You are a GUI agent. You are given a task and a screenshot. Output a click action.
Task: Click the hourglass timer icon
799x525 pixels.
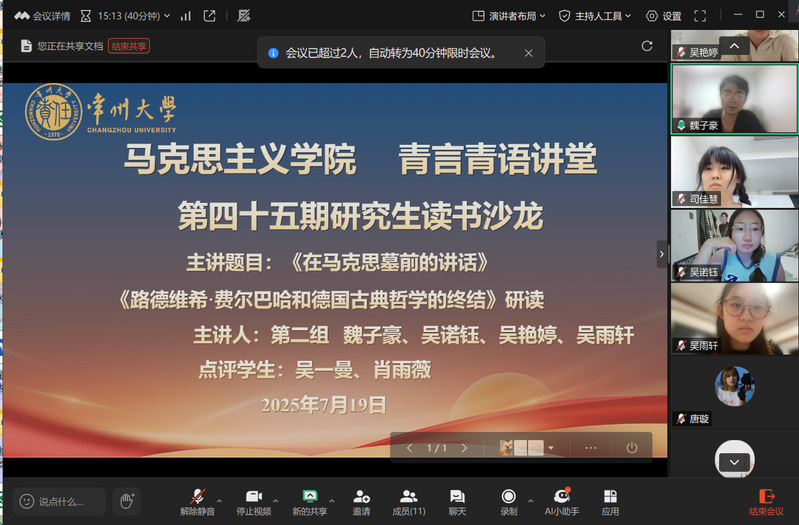(86, 16)
